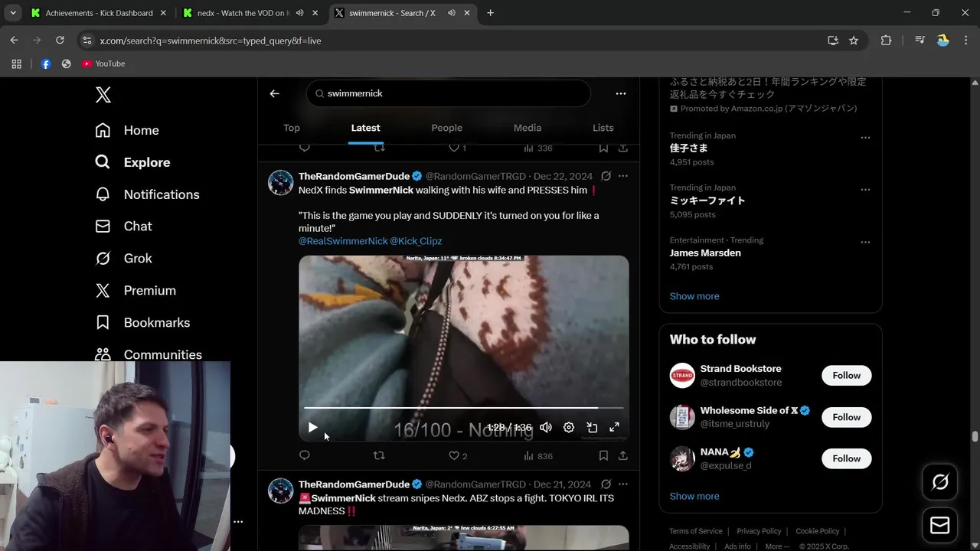Open @Kick_Clipz mention link
The image size is (980, 551).
416,241
